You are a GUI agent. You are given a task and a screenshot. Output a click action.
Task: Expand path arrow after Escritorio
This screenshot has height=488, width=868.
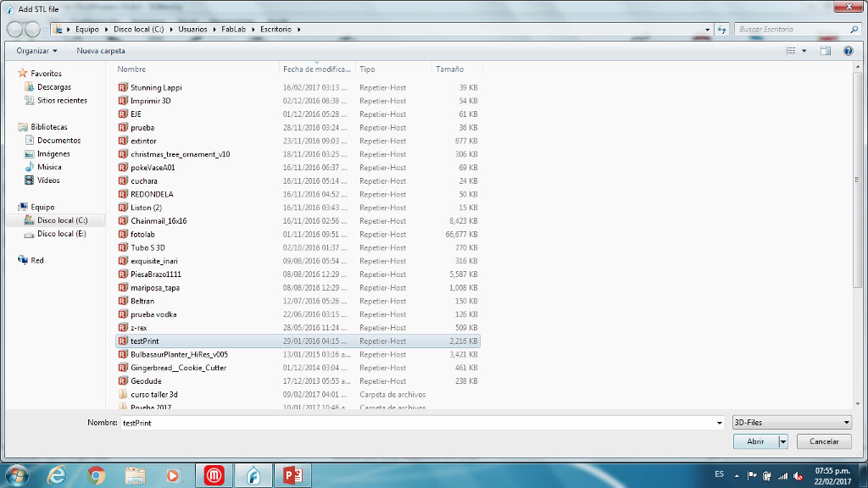[x=299, y=30]
